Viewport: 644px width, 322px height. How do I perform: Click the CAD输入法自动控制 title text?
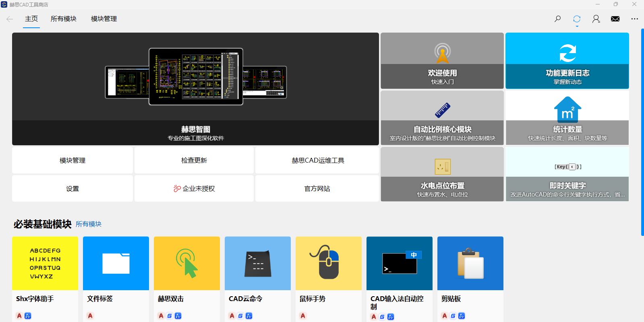(397, 303)
